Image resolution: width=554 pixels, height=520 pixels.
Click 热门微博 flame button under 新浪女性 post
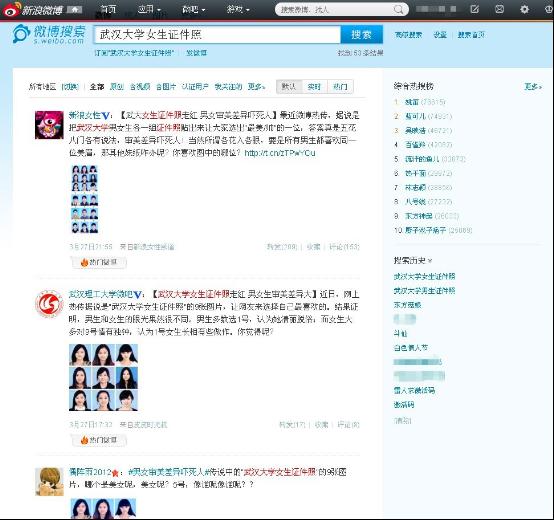(x=99, y=262)
